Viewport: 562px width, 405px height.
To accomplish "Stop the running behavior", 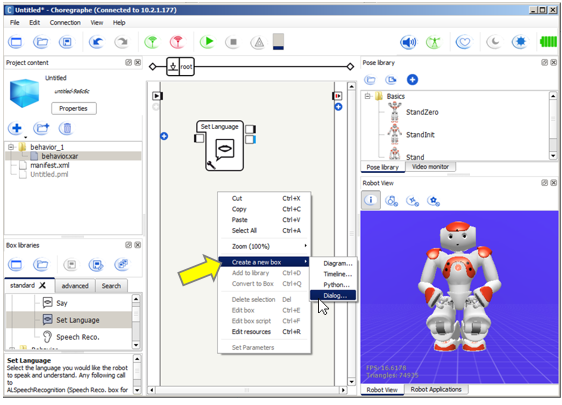I will coord(233,42).
